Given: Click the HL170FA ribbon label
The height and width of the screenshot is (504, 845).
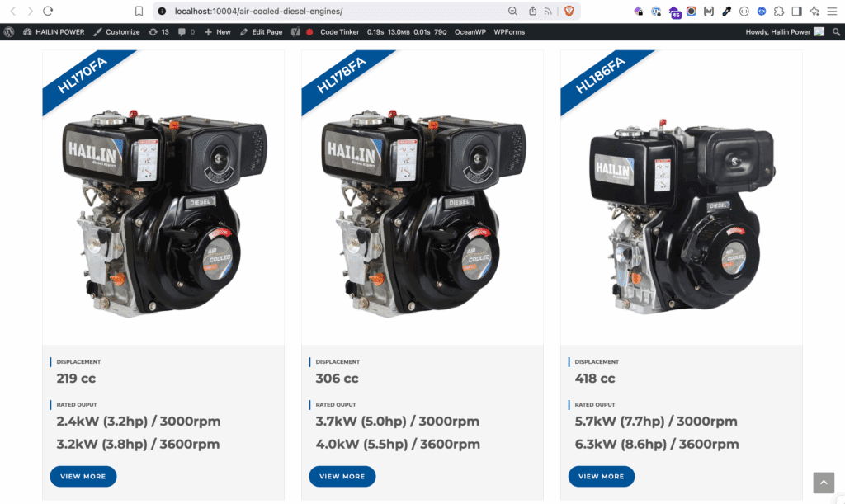Looking at the screenshot, I should pyautogui.click(x=82, y=75).
